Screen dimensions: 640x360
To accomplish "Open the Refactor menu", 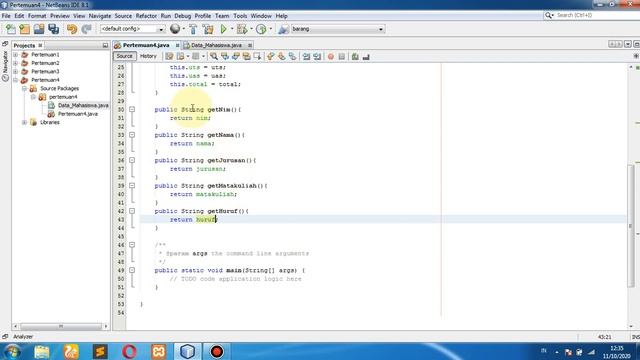I will 146,16.
